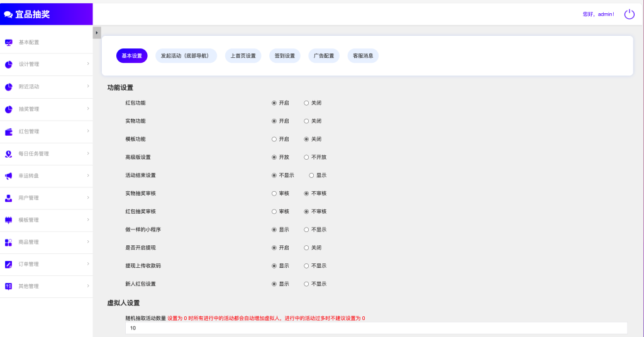
Task: Open 客服消息 tab
Action: (363, 56)
